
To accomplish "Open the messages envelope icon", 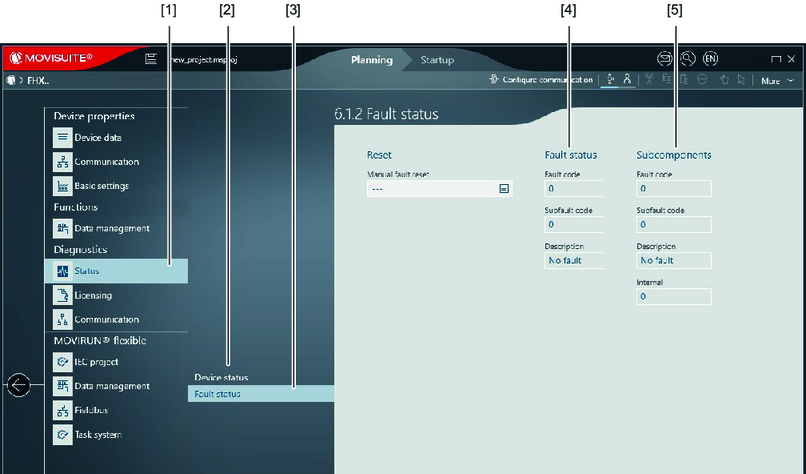I will coord(665,59).
